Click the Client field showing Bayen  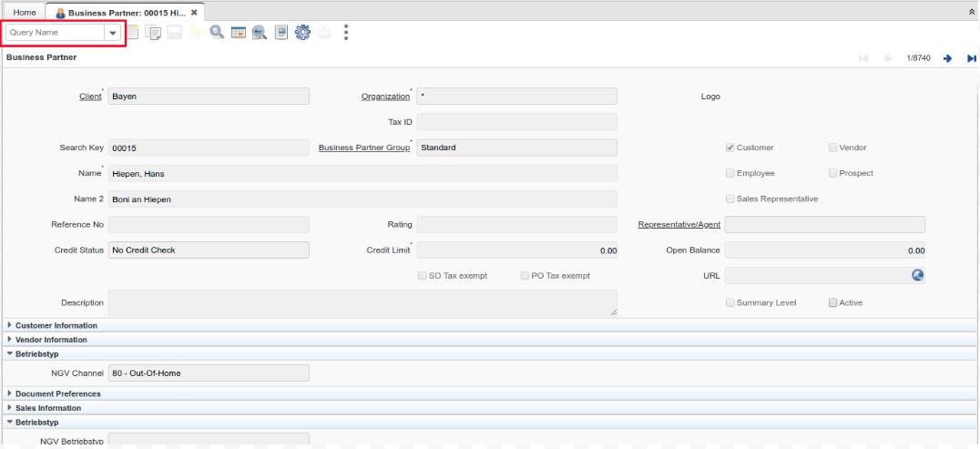point(209,97)
